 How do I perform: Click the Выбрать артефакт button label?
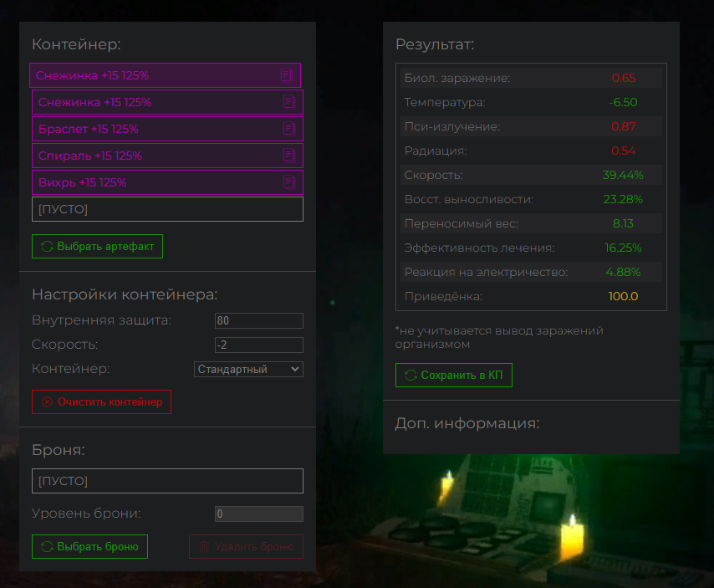point(105,247)
